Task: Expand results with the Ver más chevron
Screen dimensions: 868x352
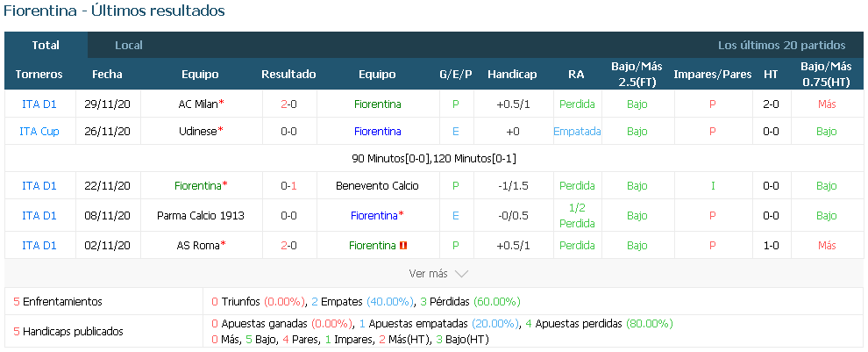Action: click(x=461, y=274)
